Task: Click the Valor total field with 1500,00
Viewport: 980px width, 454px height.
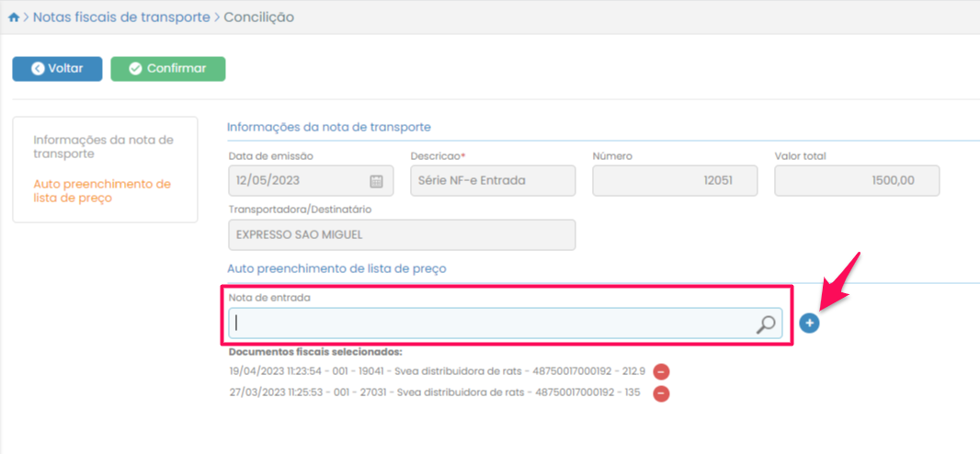Action: pos(857,181)
